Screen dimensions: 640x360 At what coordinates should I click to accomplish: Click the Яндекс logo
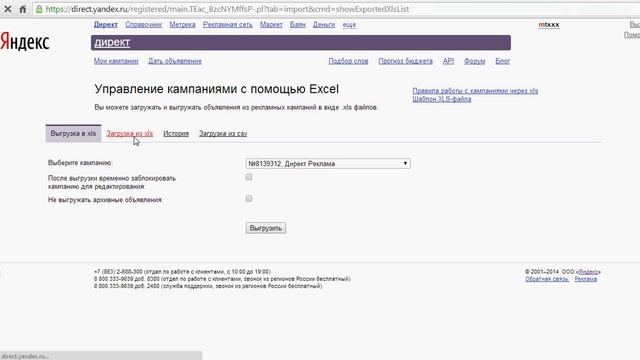(25, 42)
